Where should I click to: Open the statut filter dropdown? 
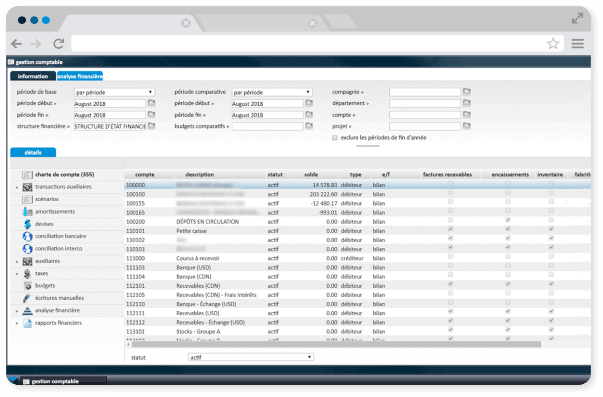coord(251,357)
